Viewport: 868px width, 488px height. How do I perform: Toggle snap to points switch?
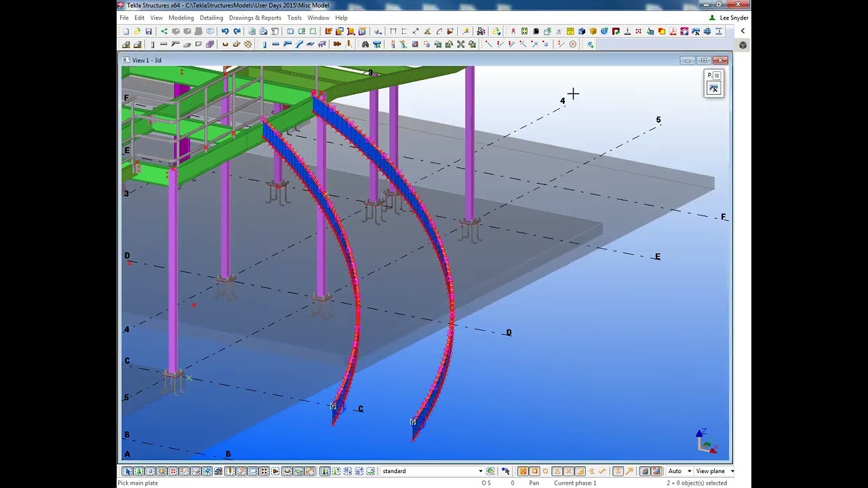point(523,471)
